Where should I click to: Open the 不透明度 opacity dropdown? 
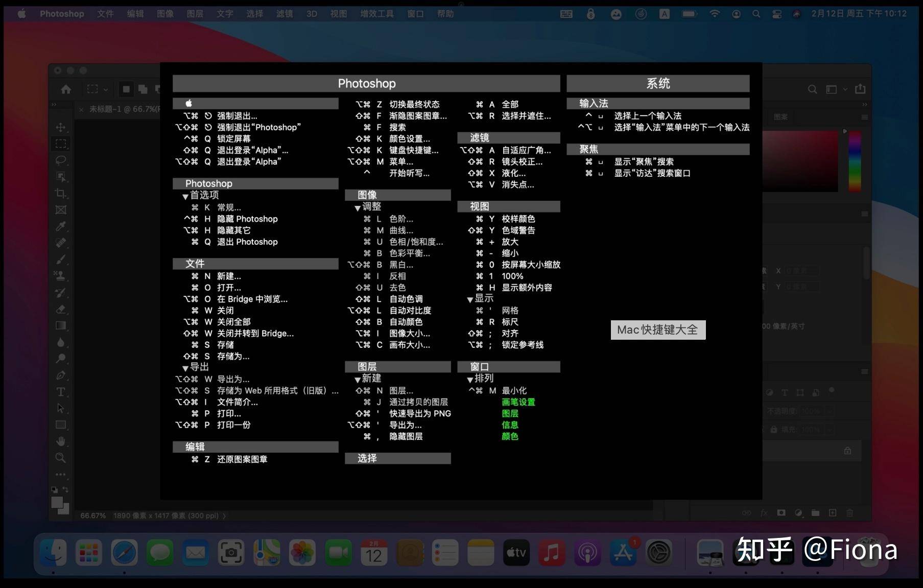[x=829, y=411]
